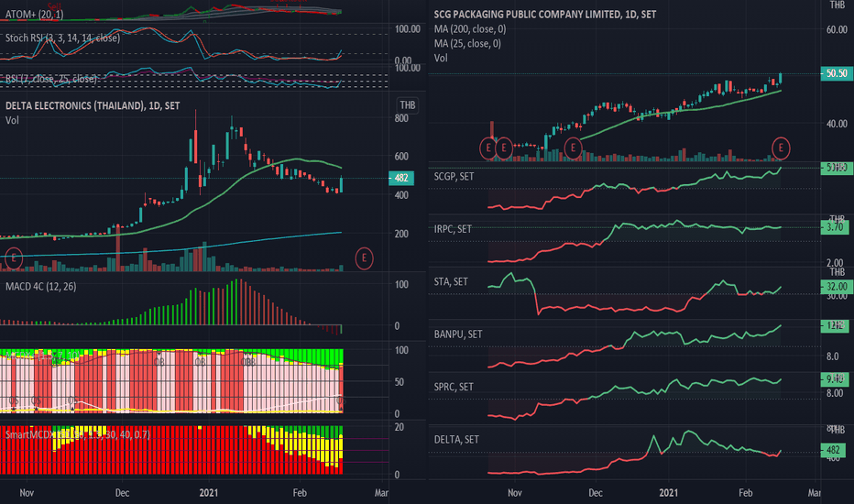Image resolution: width=854 pixels, height=504 pixels.
Task: Click the Feb label on left time axis
Action: click(x=300, y=493)
